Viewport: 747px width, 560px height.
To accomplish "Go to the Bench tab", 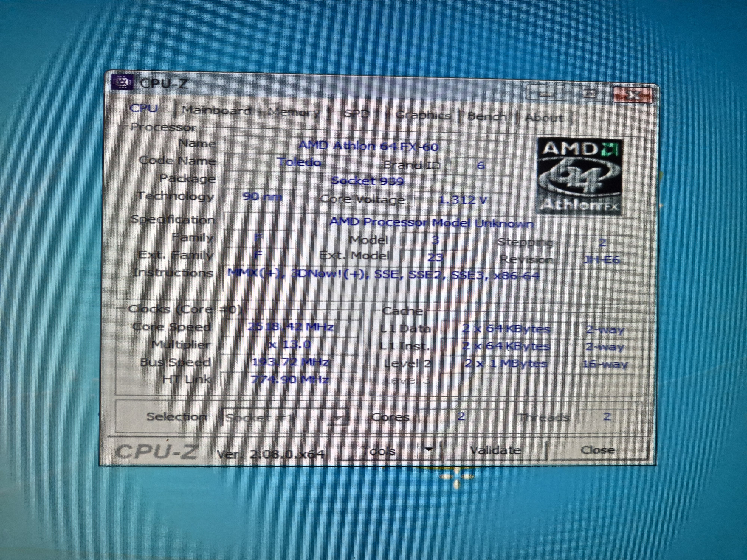I will pos(487,116).
